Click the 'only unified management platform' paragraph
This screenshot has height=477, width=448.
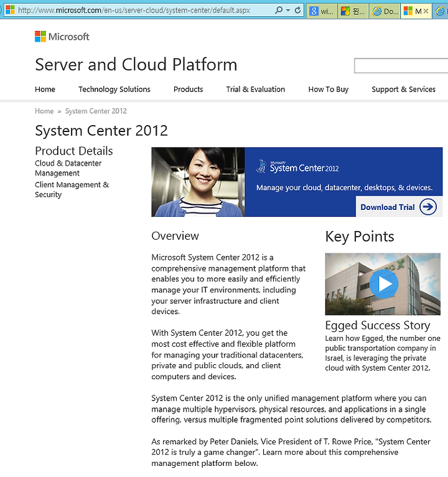pyautogui.click(x=291, y=409)
